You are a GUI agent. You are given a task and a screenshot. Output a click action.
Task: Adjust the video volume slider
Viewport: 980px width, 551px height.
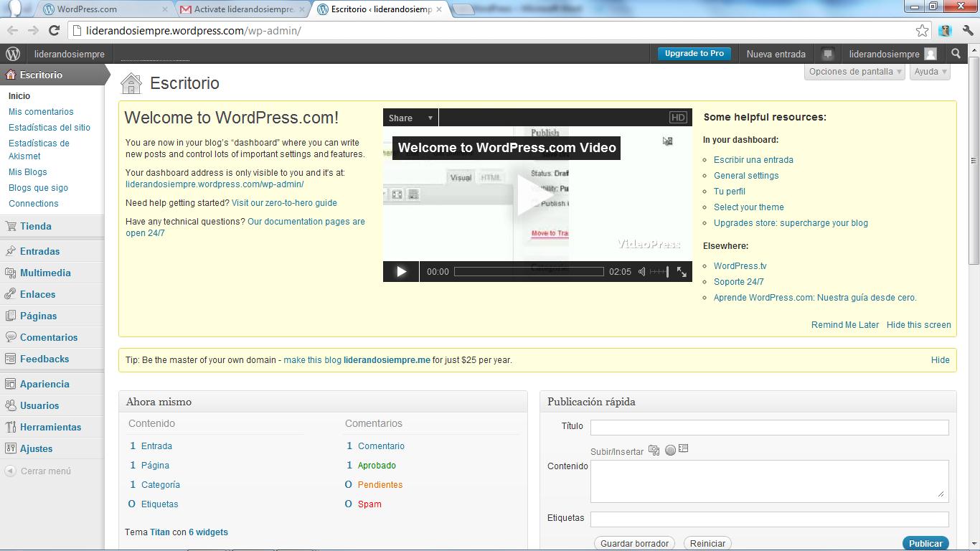659,271
